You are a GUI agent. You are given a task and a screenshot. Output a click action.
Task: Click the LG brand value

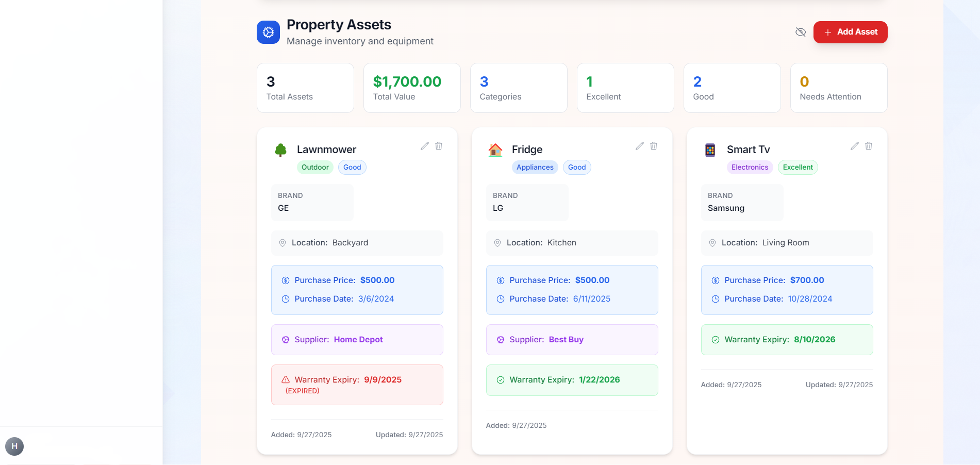click(x=498, y=208)
